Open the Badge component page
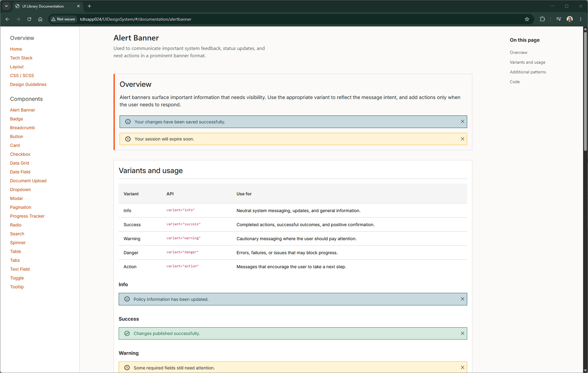This screenshot has width=588, height=373. point(16,119)
